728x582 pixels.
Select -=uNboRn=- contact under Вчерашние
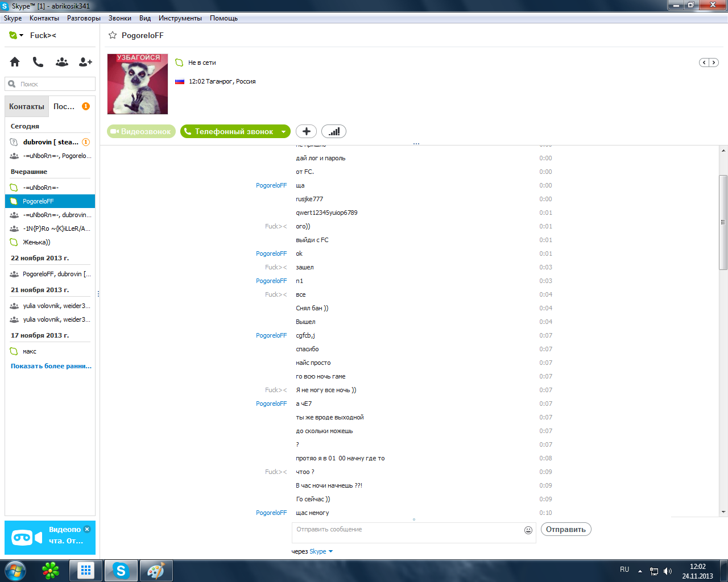point(50,188)
